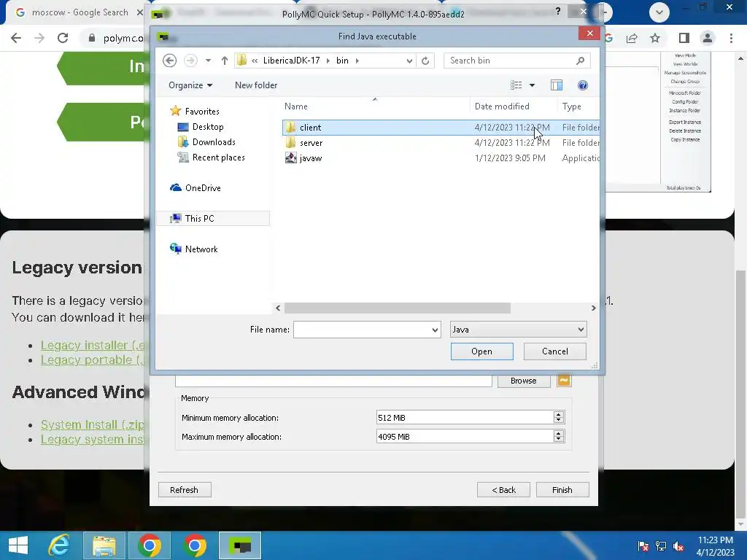This screenshot has width=747, height=560.
Task: Click Refresh in PollyMC Quick Setup
Action: click(x=185, y=490)
